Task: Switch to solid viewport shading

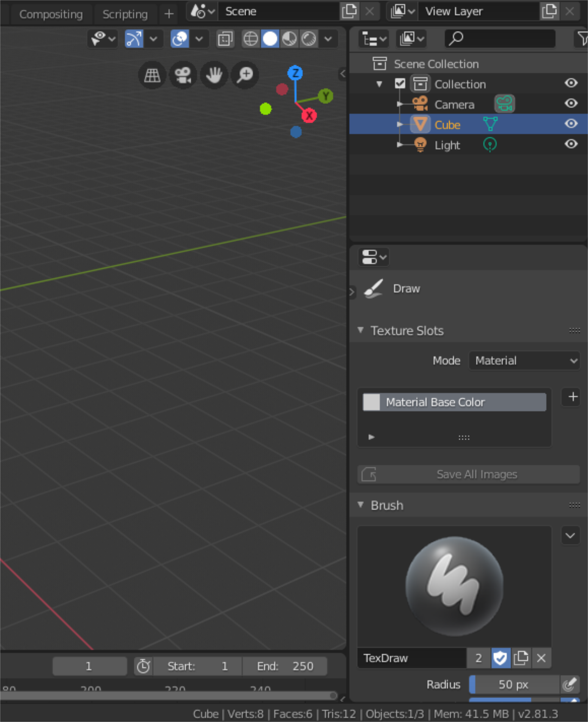Action: point(270,39)
